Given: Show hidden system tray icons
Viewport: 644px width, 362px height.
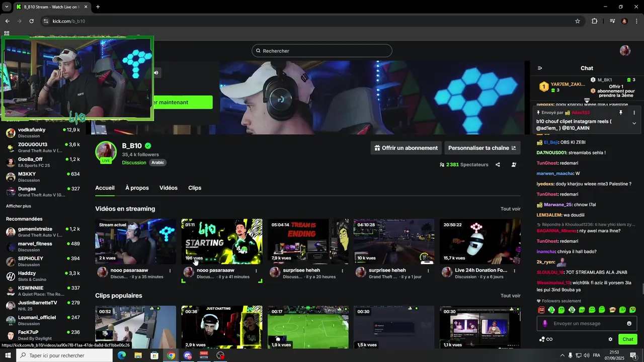Looking at the screenshot, I should (x=562, y=355).
